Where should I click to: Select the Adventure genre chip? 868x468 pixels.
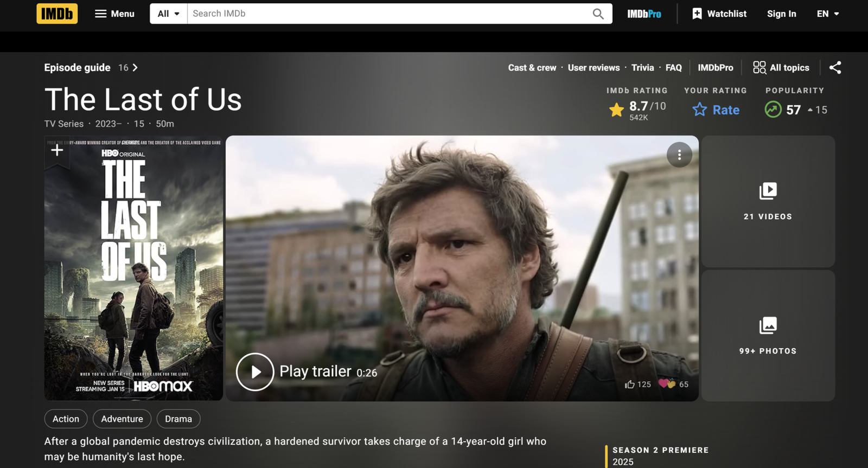122,419
